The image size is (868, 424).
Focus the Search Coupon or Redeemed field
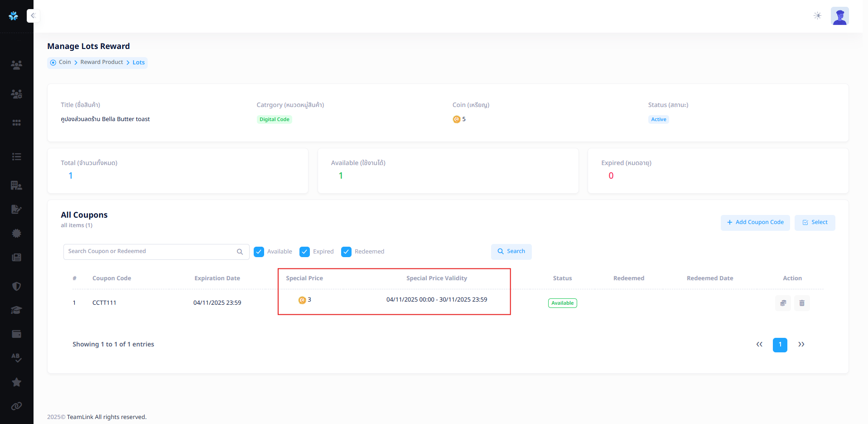[x=151, y=252]
